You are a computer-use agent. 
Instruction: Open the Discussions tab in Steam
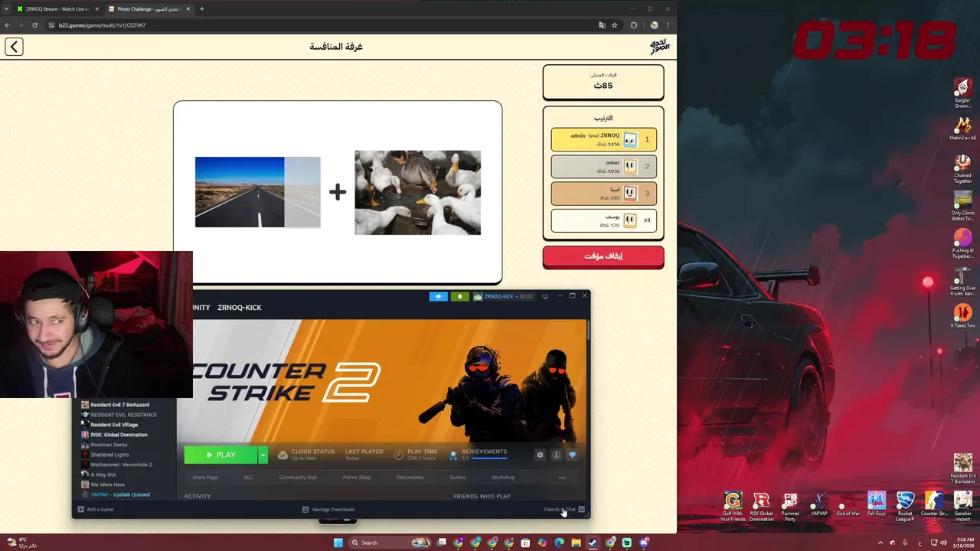pos(410,477)
